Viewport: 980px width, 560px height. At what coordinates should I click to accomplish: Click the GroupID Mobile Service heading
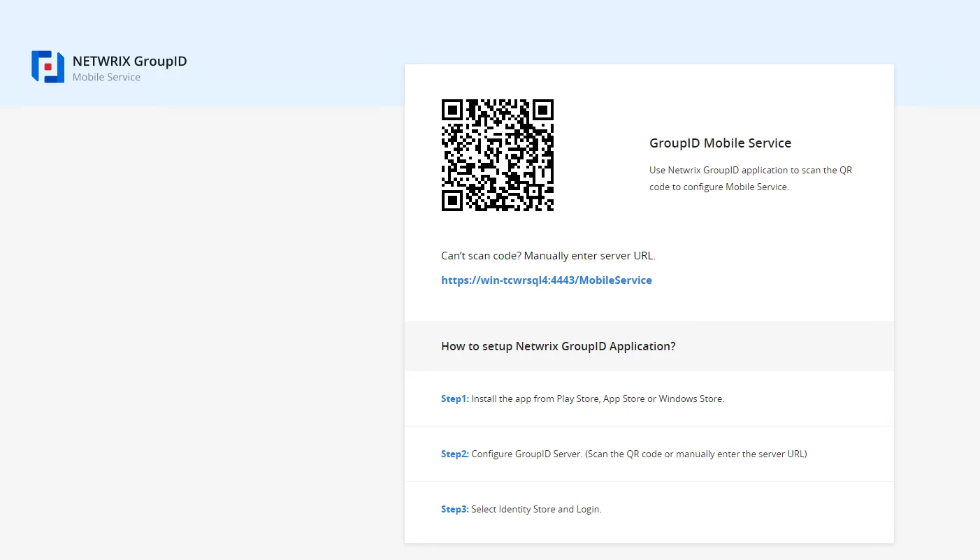pos(720,143)
